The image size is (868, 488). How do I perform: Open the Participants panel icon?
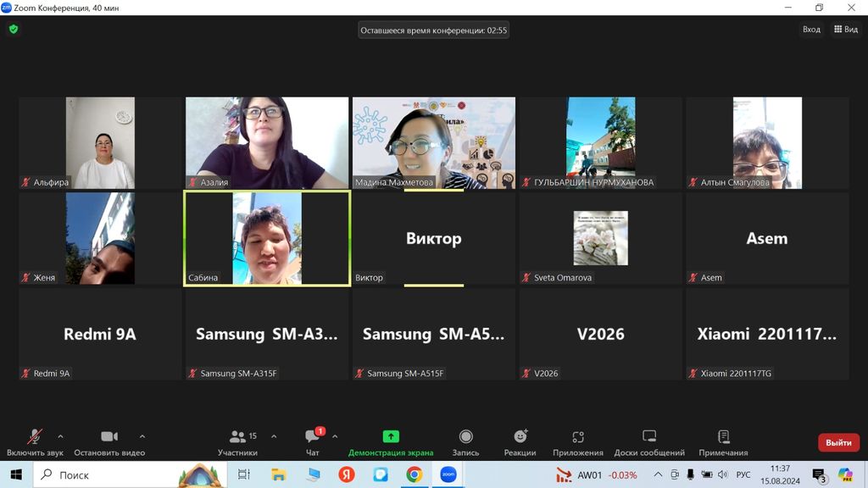(x=238, y=437)
